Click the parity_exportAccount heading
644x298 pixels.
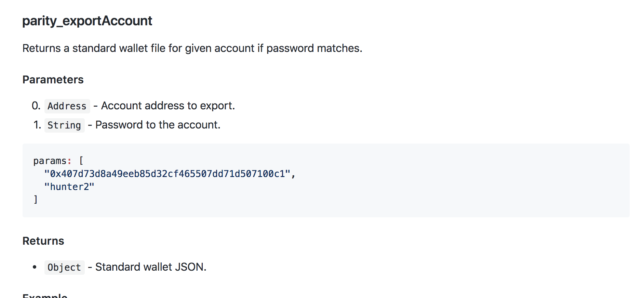[x=87, y=21]
